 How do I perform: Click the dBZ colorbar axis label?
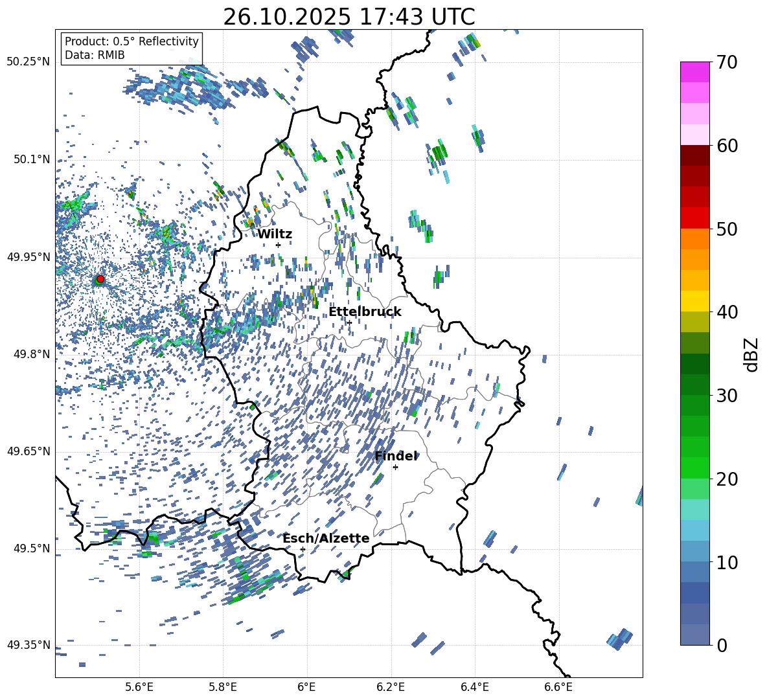tap(751, 354)
